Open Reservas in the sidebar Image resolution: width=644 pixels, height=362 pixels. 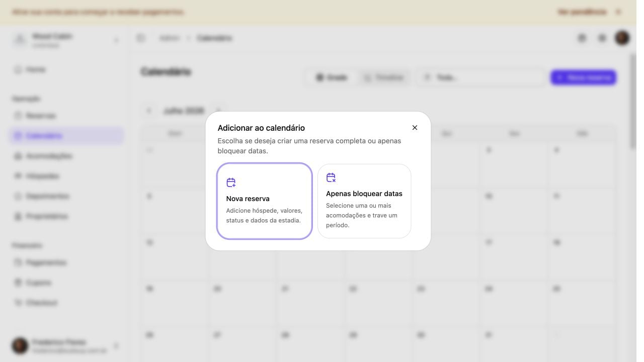click(66, 116)
